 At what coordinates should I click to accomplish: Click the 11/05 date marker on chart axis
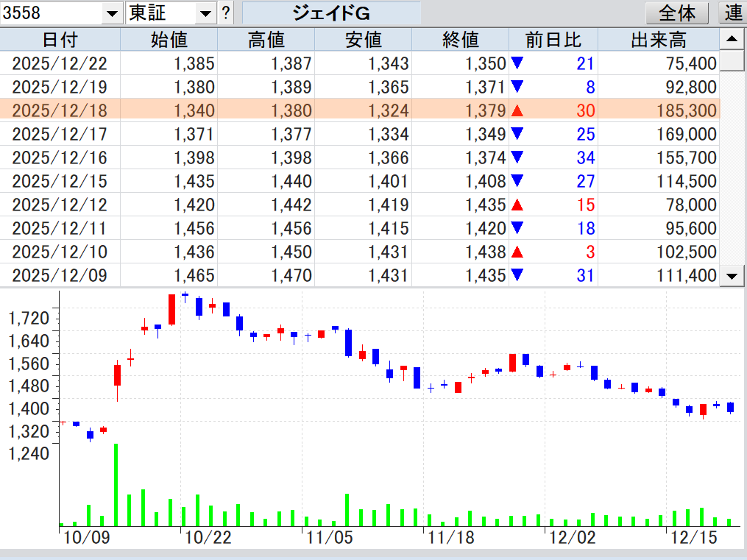(x=329, y=537)
